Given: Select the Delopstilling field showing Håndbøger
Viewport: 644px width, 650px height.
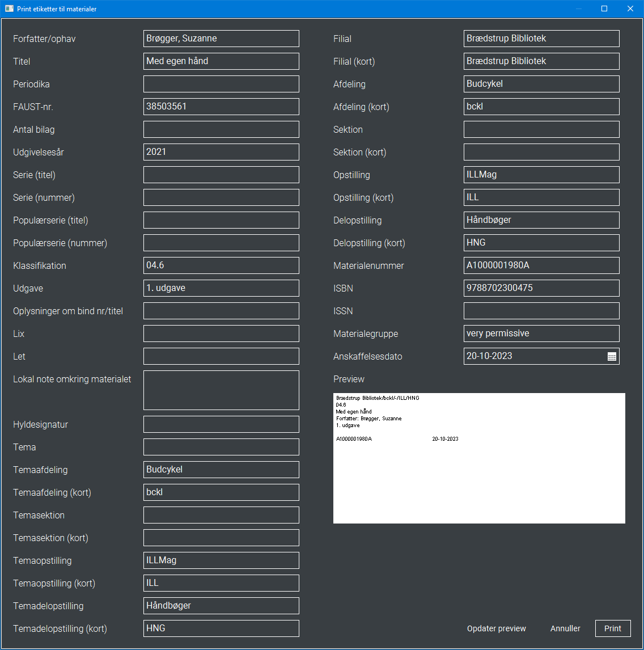Looking at the screenshot, I should coord(541,220).
